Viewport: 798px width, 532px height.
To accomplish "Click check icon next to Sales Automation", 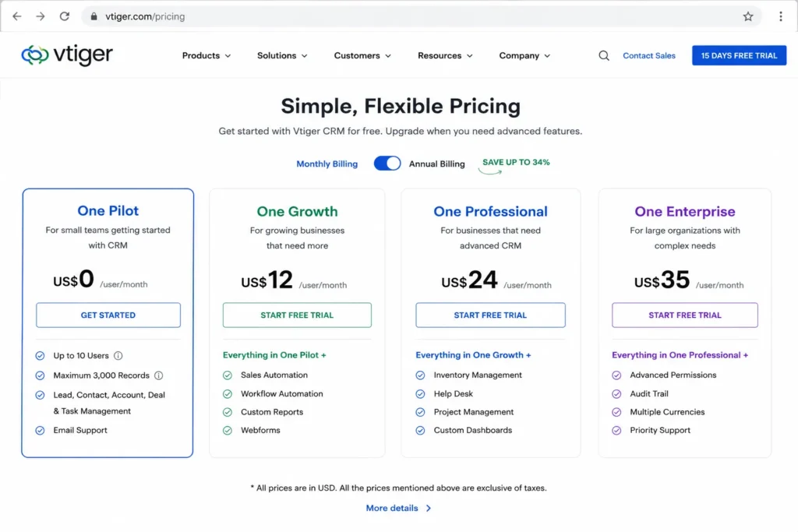I will coord(228,375).
